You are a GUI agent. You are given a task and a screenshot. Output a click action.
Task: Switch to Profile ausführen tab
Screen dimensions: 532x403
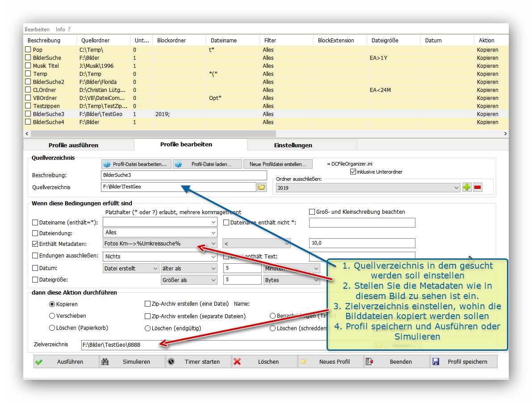74,145
